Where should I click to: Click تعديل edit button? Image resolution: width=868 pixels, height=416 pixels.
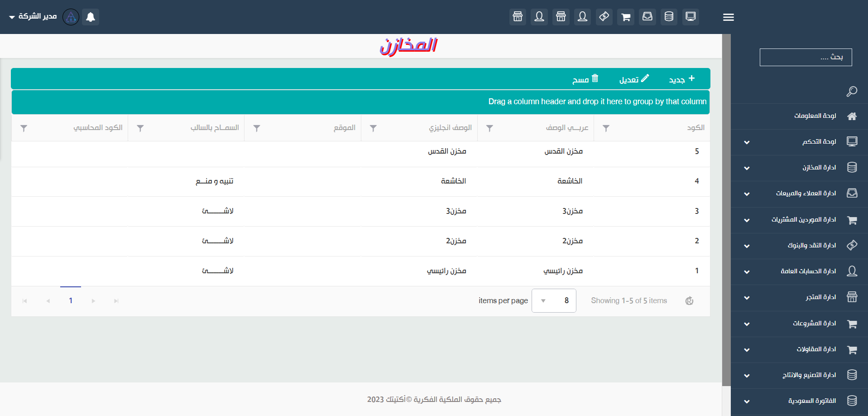[634, 79]
